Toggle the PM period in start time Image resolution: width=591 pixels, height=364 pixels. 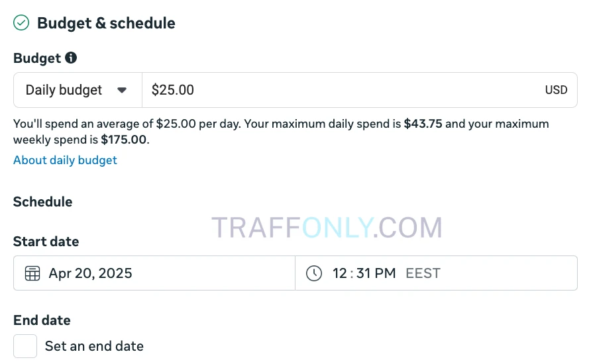(386, 273)
